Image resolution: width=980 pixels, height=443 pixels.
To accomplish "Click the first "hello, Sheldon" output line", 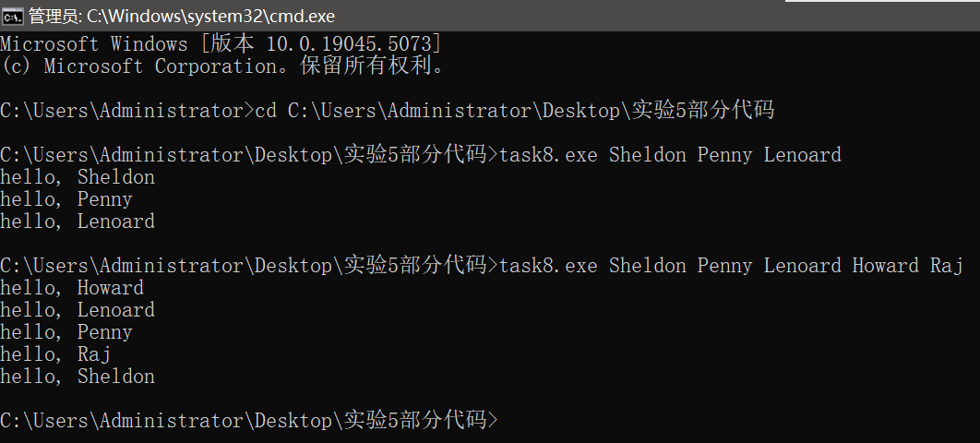I will coord(78,177).
